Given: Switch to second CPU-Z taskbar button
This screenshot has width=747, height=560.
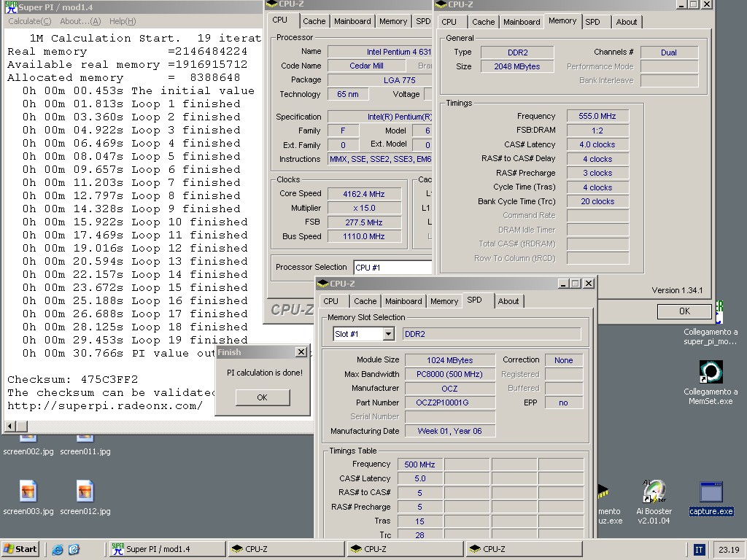Looking at the screenshot, I should [x=405, y=549].
